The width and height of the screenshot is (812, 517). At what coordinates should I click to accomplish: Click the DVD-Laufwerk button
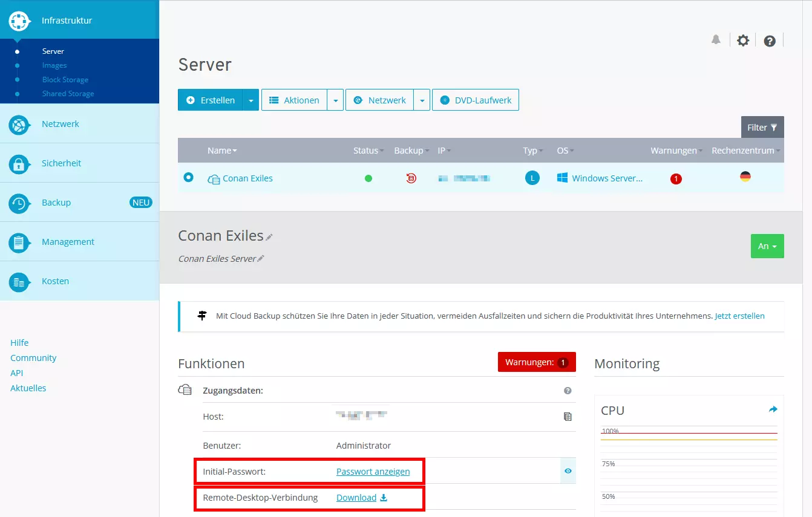pyautogui.click(x=476, y=100)
